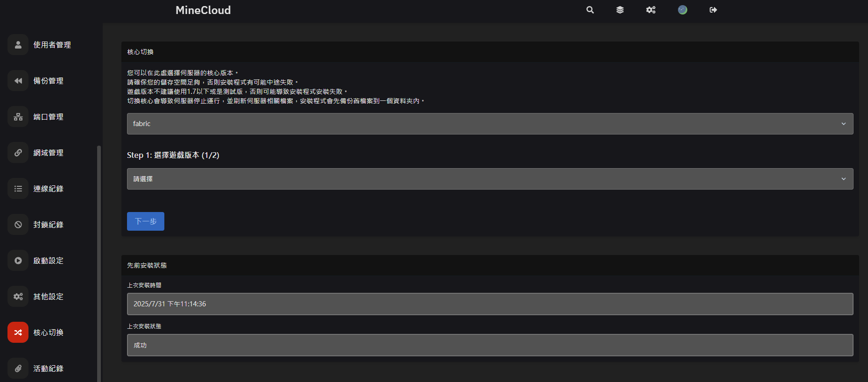Image resolution: width=868 pixels, height=382 pixels.
Task: Open the user avatar profile icon
Action: point(683,10)
